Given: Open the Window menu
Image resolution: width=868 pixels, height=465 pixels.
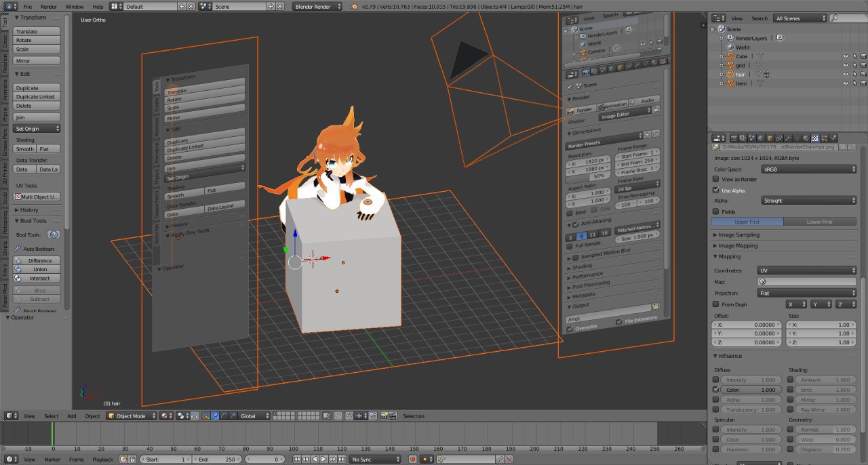Looking at the screenshot, I should 75,6.
